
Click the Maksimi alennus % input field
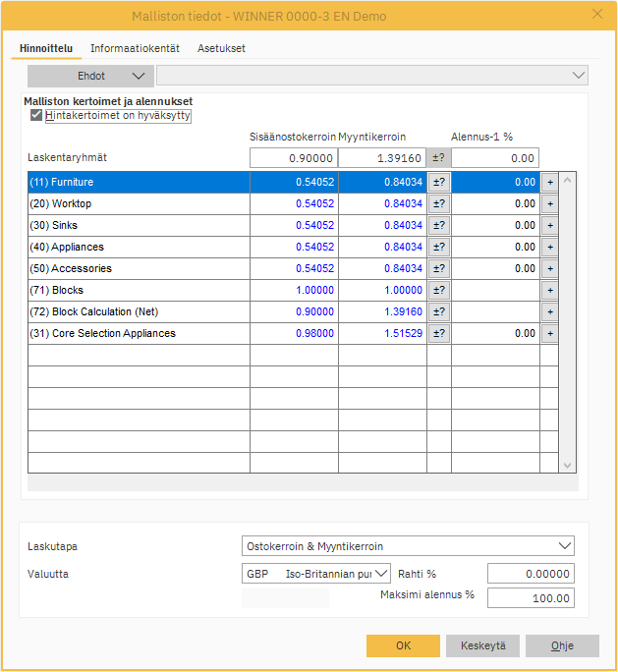tap(531, 598)
